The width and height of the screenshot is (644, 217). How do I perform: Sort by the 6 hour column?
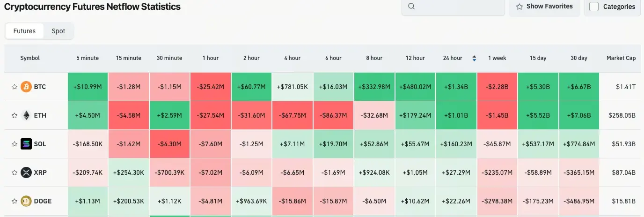[x=333, y=58]
